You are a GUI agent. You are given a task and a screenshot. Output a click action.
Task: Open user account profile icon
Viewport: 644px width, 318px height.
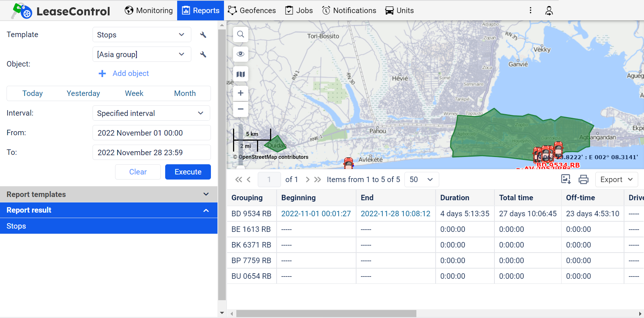pyautogui.click(x=549, y=11)
